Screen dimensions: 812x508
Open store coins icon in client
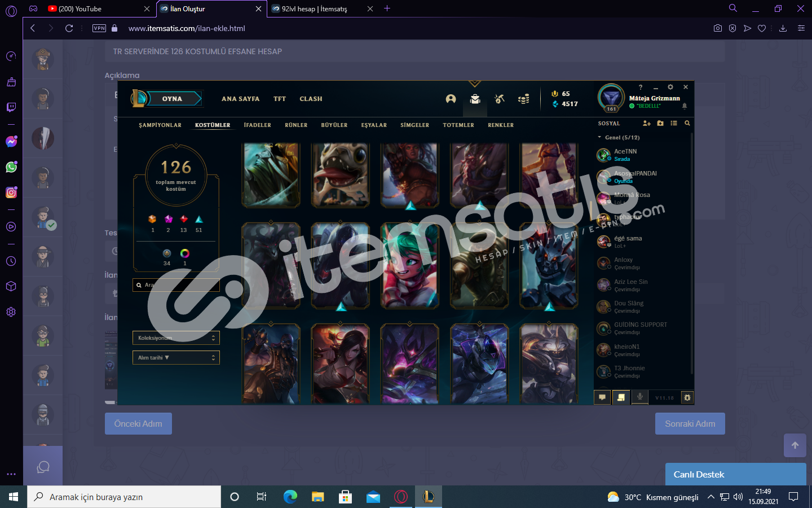pos(523,99)
